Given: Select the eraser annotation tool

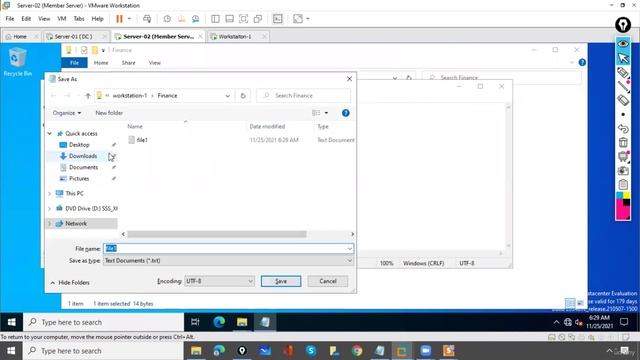Looking at the screenshot, I should 623,100.
